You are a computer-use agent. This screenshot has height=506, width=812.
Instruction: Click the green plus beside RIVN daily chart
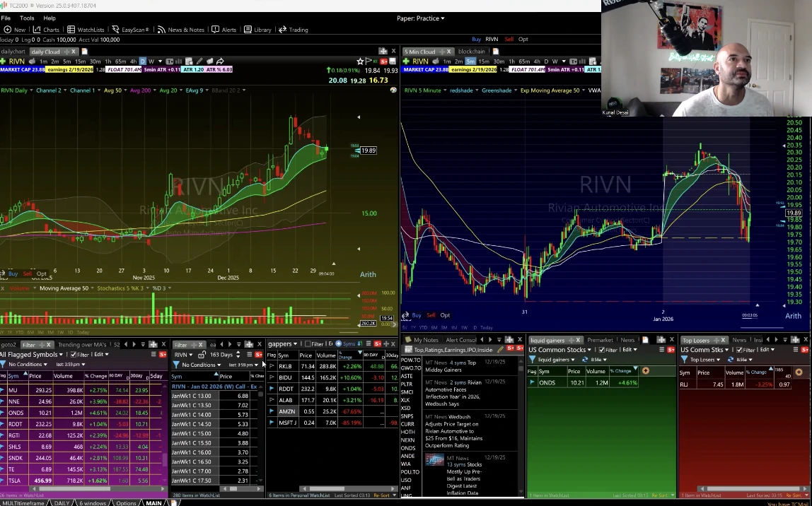4,61
